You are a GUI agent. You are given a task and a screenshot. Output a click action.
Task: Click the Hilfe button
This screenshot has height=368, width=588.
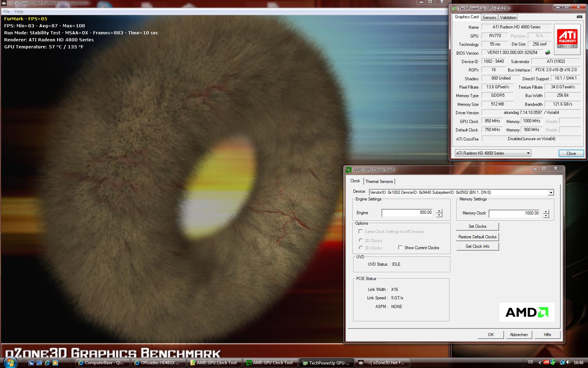547,335
